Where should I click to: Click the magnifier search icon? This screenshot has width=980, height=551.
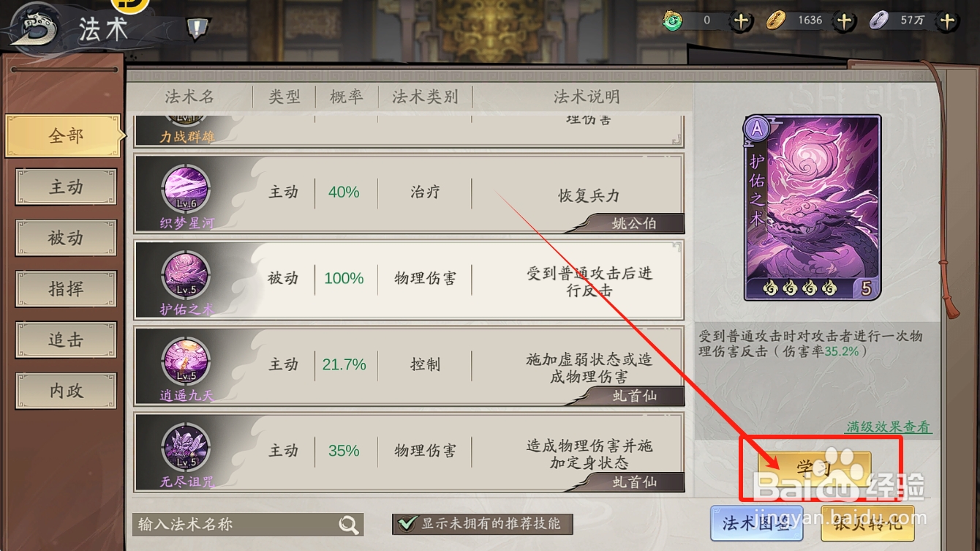pos(349,524)
